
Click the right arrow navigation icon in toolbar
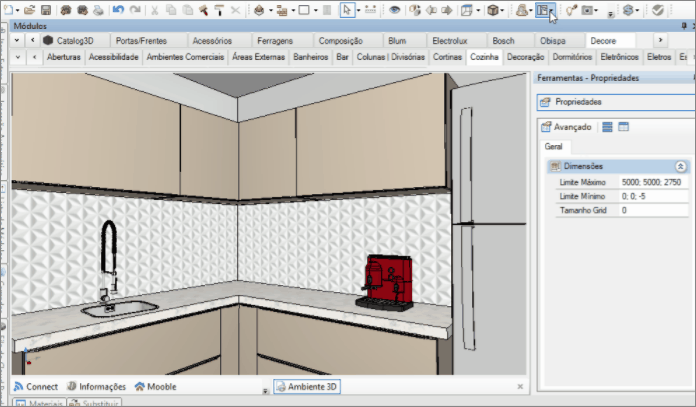point(447,10)
